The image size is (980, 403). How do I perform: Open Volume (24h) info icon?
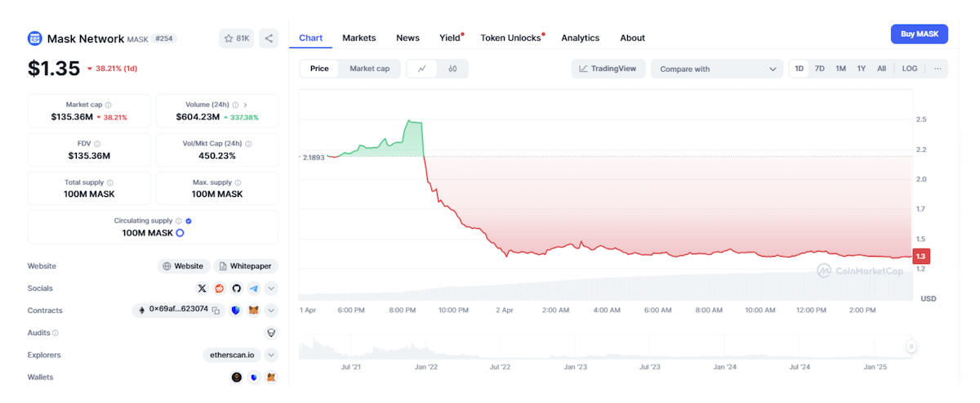pyautogui.click(x=234, y=105)
